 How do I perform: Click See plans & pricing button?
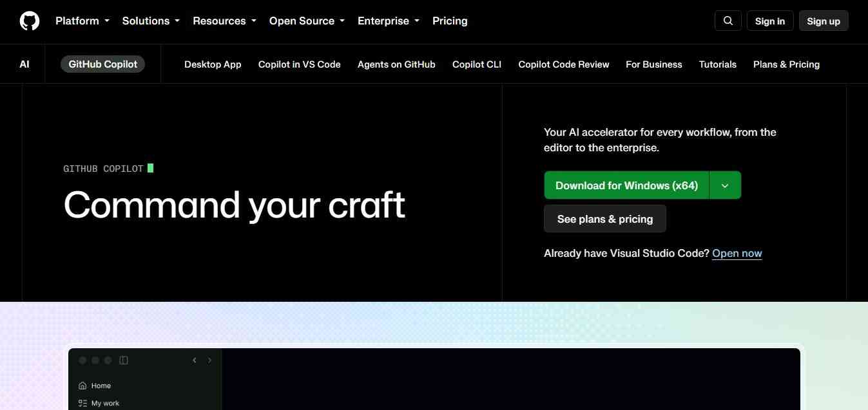605,219
